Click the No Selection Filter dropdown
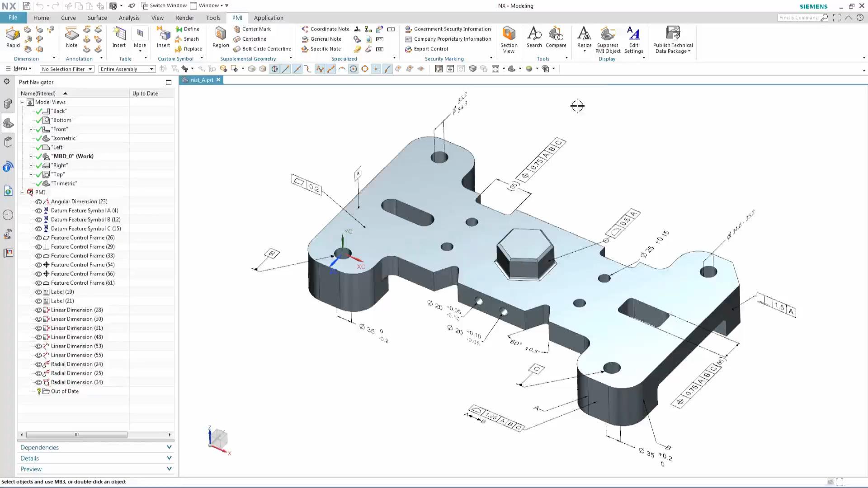The height and width of the screenshot is (488, 868). [x=66, y=69]
